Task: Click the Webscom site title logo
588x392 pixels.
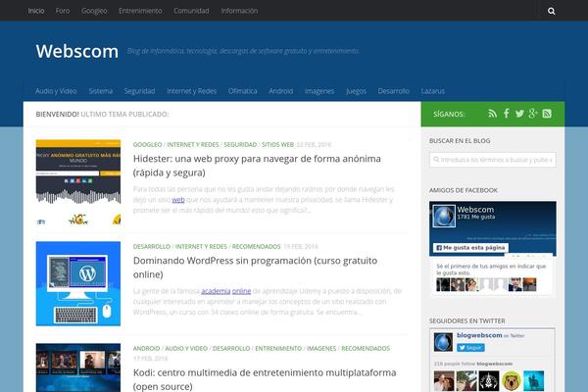Action: (x=77, y=51)
